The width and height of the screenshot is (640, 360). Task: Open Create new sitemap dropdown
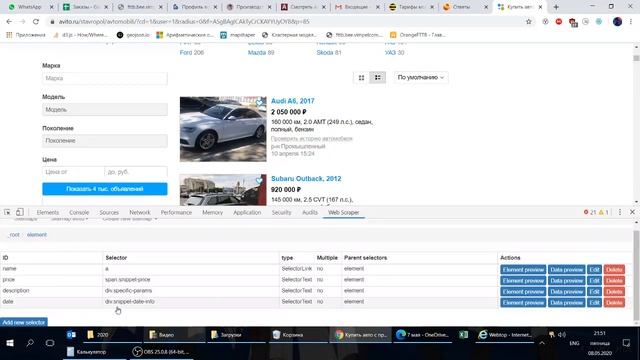[x=130, y=219]
